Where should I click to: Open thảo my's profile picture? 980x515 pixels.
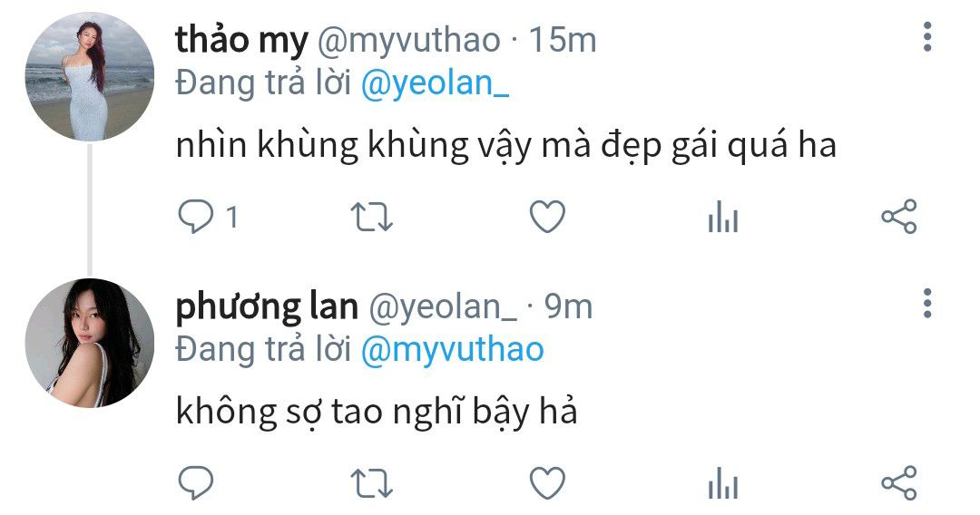pyautogui.click(x=89, y=76)
